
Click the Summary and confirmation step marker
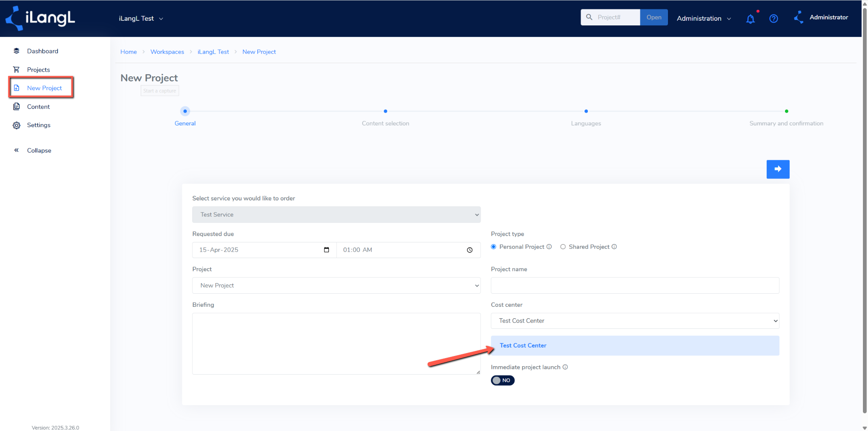786,111
